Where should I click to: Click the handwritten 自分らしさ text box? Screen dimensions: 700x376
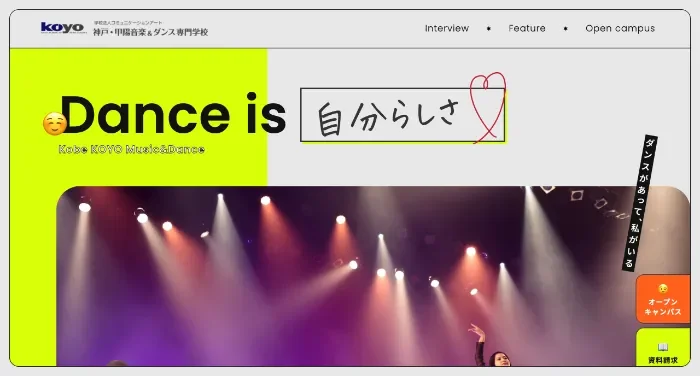[403, 115]
